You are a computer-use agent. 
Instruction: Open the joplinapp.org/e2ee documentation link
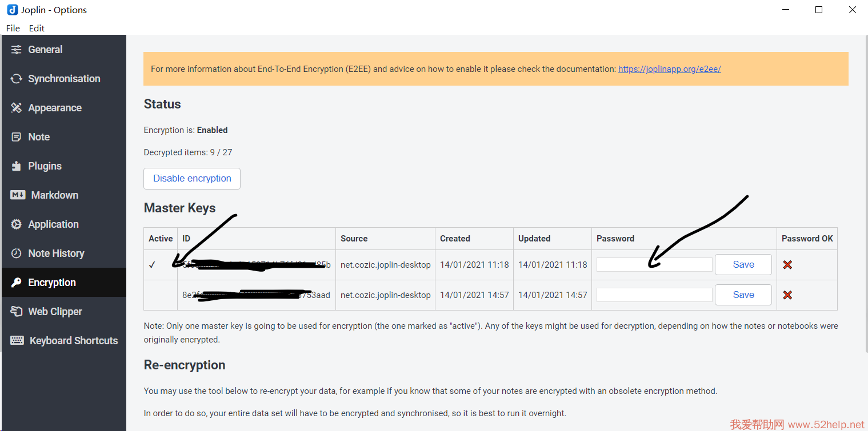669,69
